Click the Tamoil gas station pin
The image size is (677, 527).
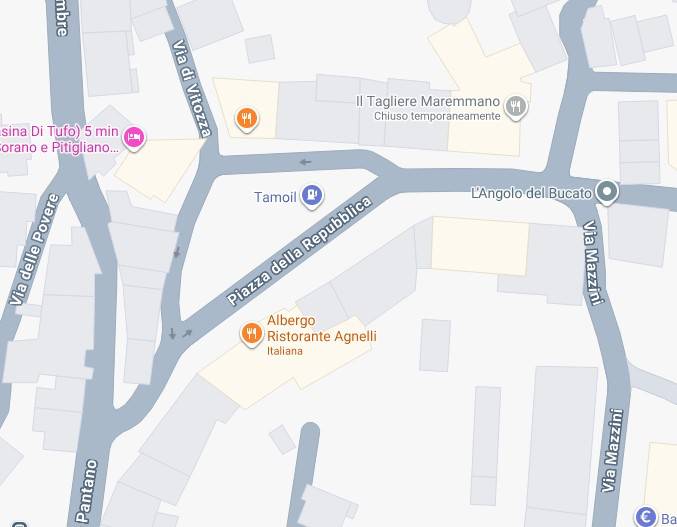[312, 196]
